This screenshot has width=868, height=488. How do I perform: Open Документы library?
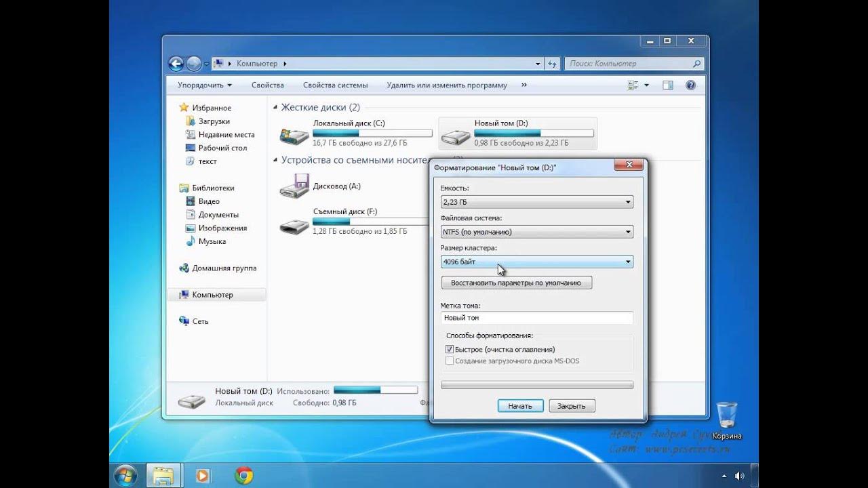tap(218, 215)
